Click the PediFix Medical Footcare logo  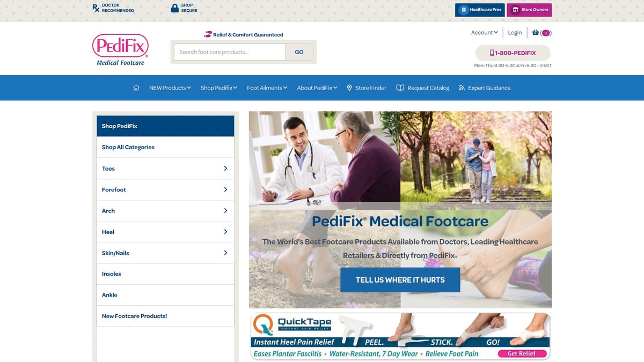[120, 50]
